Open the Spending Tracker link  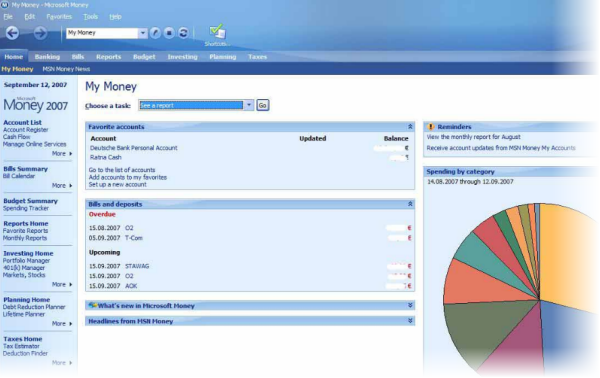pos(26,208)
